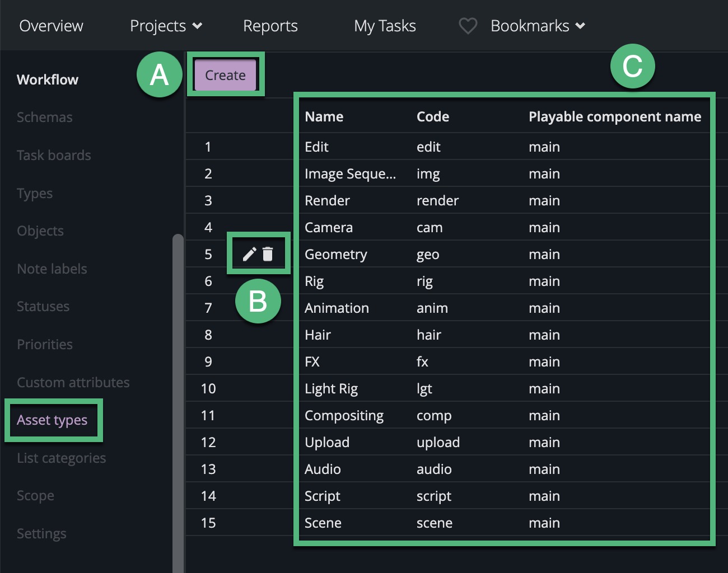
Task: Expand the Projects dropdown menu
Action: pos(166,26)
